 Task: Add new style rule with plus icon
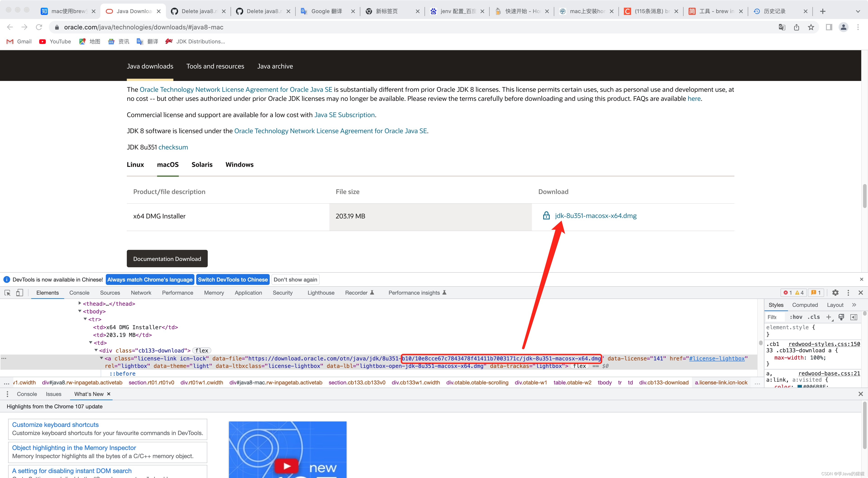[x=829, y=317]
